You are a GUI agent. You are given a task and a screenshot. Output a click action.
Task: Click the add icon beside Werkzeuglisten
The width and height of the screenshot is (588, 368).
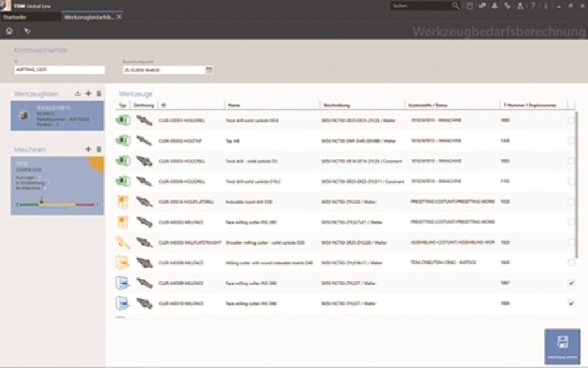click(88, 93)
